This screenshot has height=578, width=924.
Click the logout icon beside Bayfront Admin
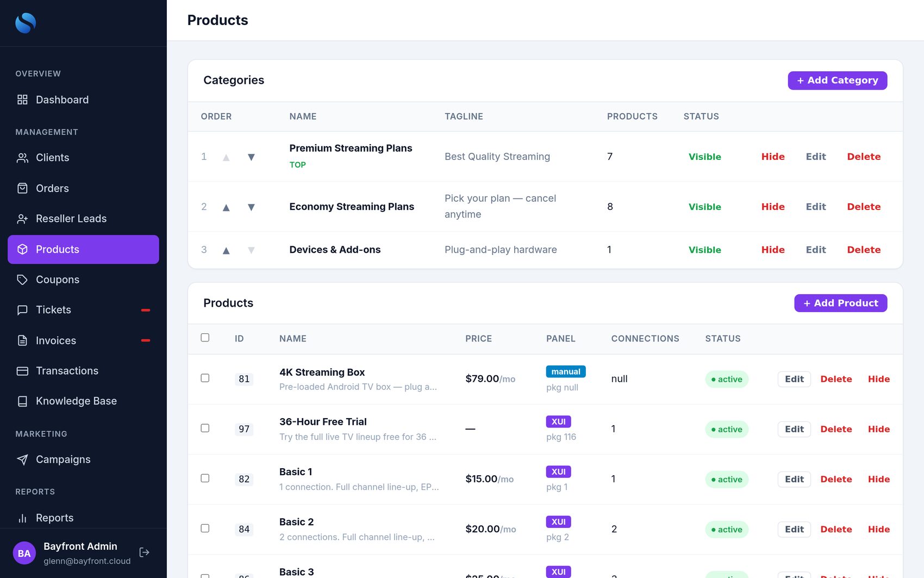coord(144,552)
